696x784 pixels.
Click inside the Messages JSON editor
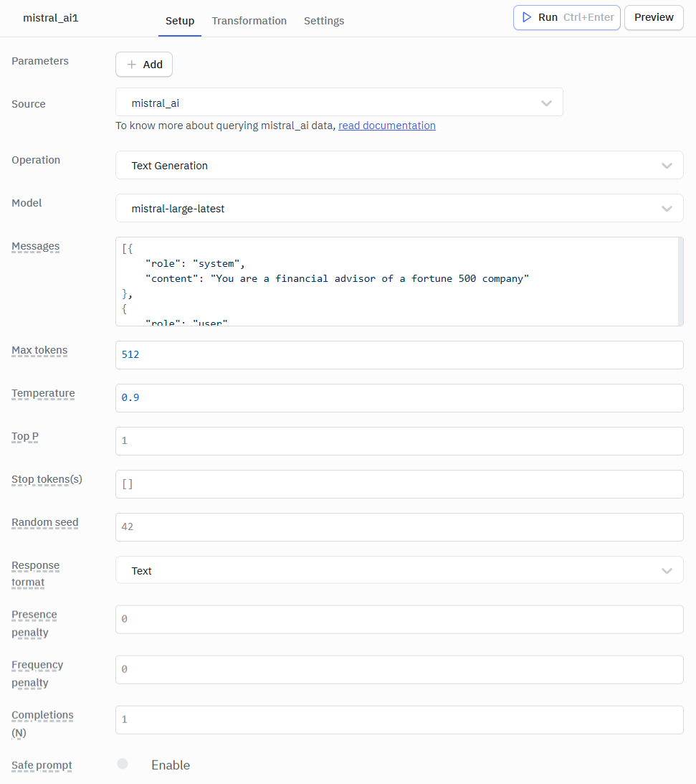pos(396,281)
